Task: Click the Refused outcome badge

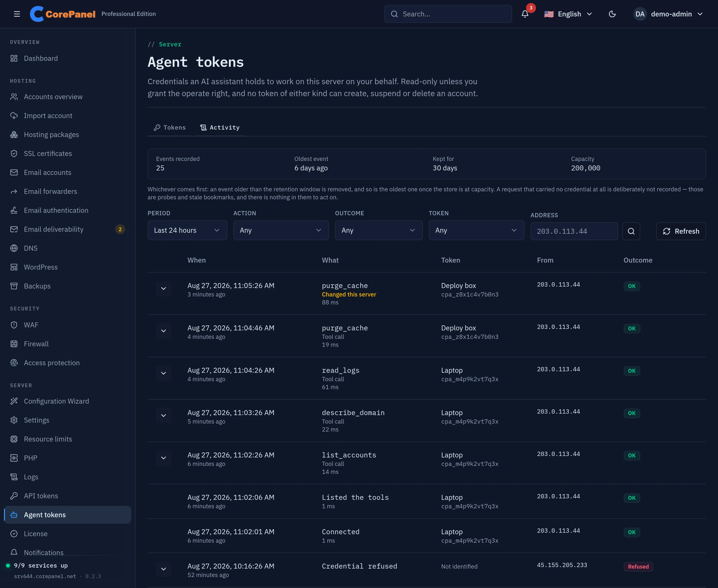Action: pyautogui.click(x=638, y=567)
